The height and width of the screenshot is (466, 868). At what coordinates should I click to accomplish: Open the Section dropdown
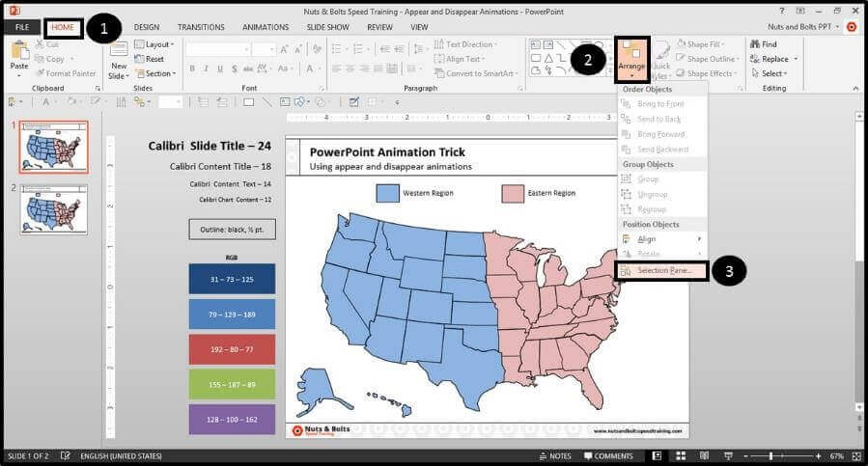coord(155,73)
